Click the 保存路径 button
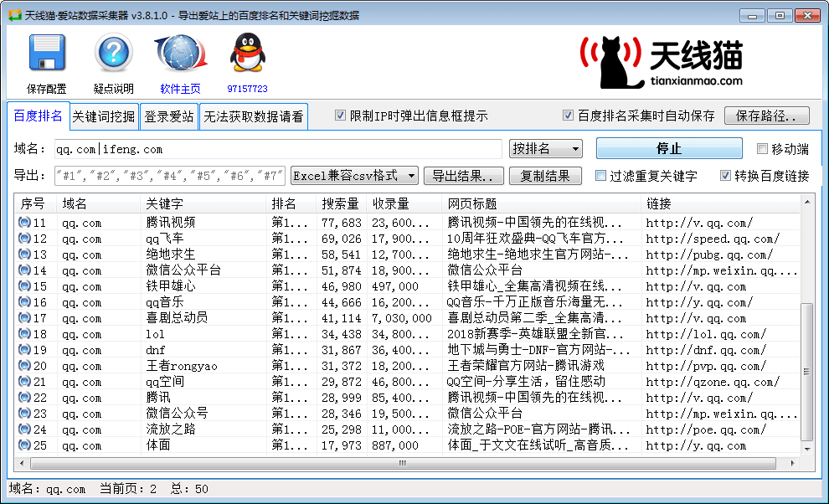The image size is (829, 504). click(766, 116)
